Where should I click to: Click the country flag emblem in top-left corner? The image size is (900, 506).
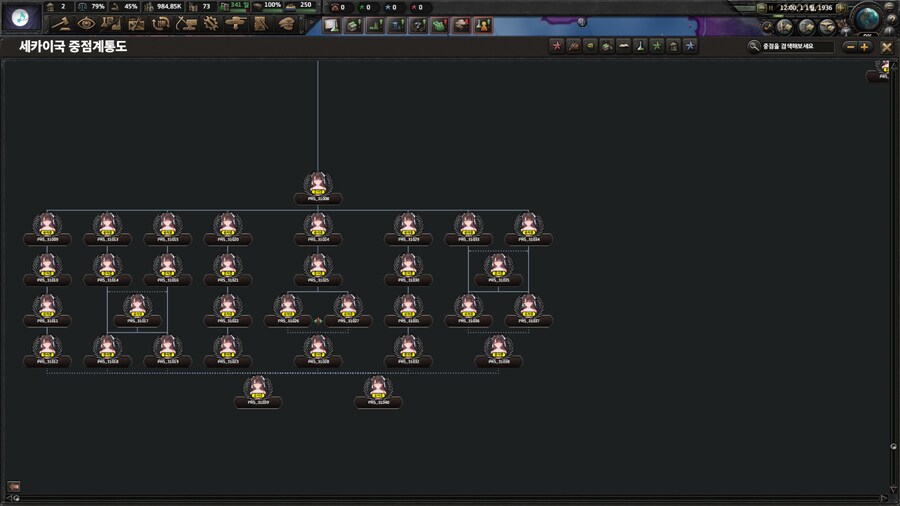click(x=21, y=16)
